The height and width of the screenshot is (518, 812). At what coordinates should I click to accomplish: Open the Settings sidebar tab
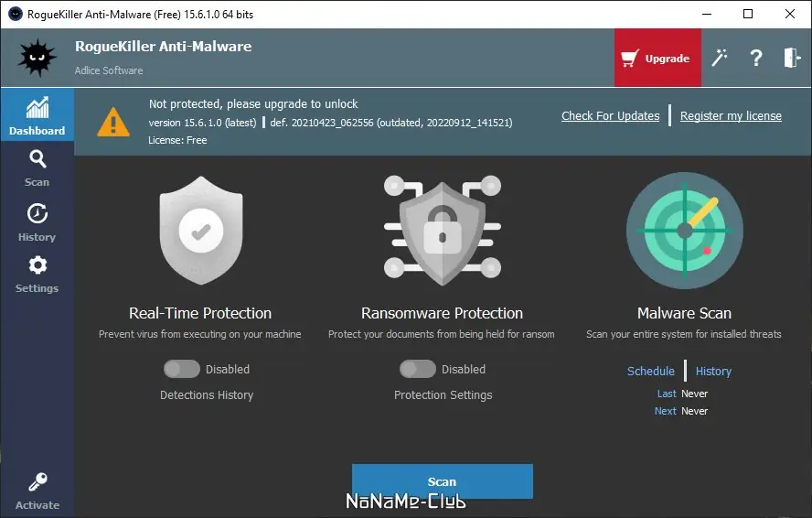tap(37, 274)
